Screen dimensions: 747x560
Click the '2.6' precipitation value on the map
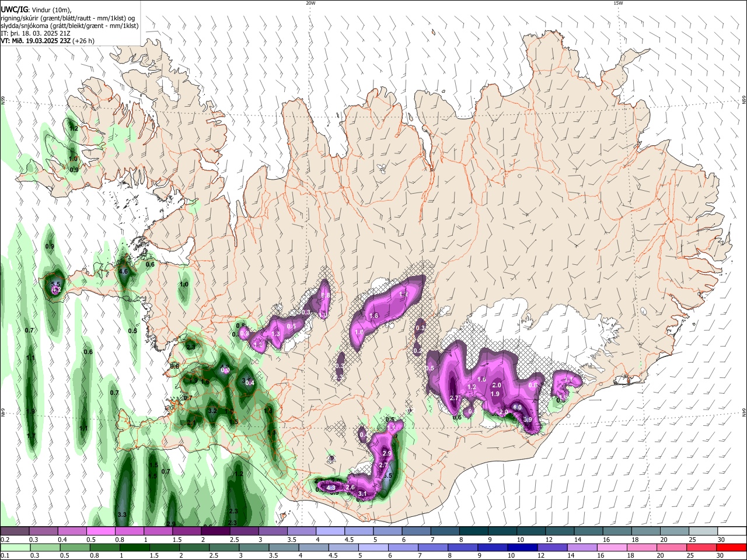[351, 487]
